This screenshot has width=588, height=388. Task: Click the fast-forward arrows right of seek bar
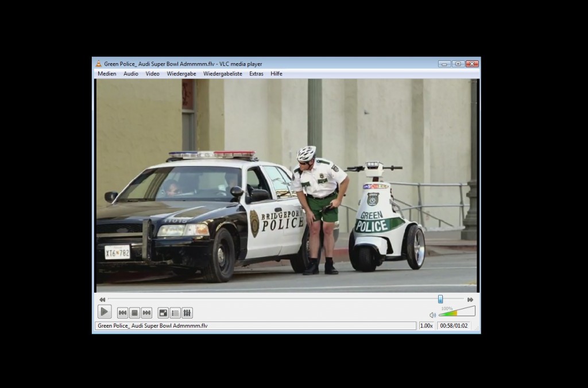pos(470,300)
